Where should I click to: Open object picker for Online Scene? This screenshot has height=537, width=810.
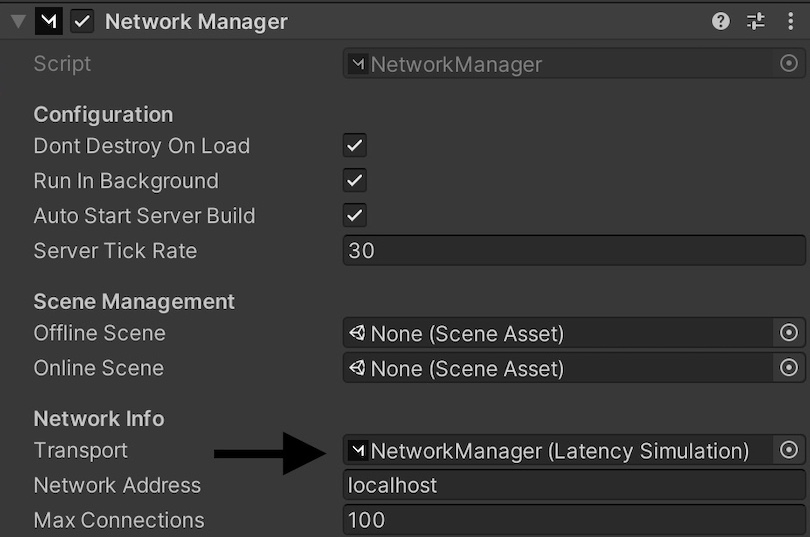click(788, 368)
